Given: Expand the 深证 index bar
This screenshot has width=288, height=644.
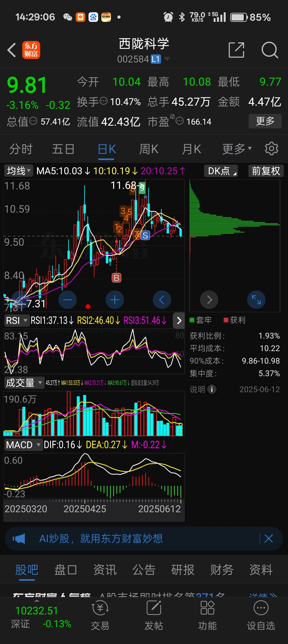Looking at the screenshot, I should [x=37, y=601].
